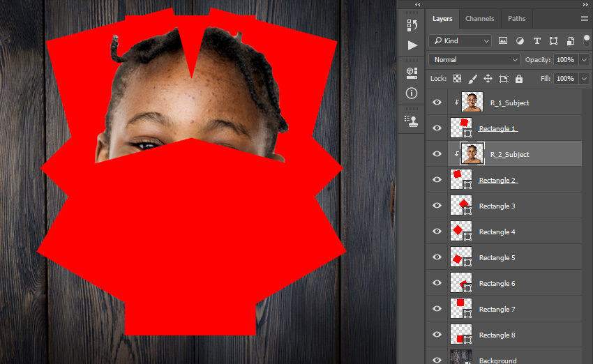Click the Fill 100% value field
Image resolution: width=593 pixels, height=364 pixels.
click(x=566, y=79)
